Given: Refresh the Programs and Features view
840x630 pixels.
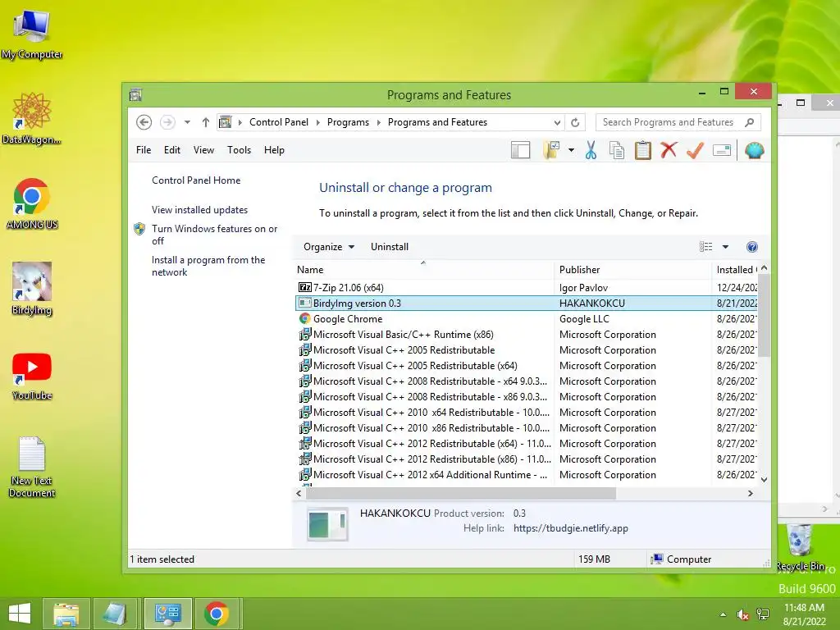Looking at the screenshot, I should click(575, 123).
